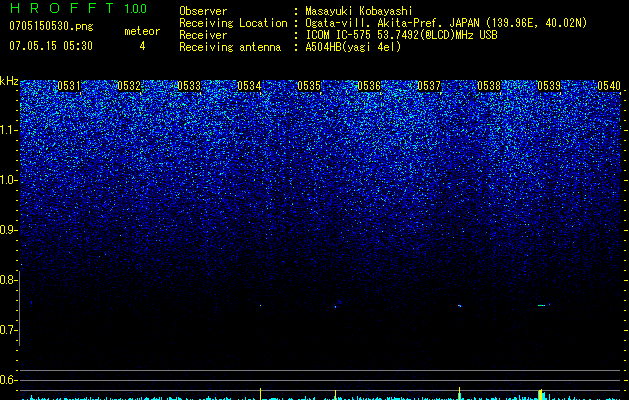Click the 0535 time marker

[309, 86]
